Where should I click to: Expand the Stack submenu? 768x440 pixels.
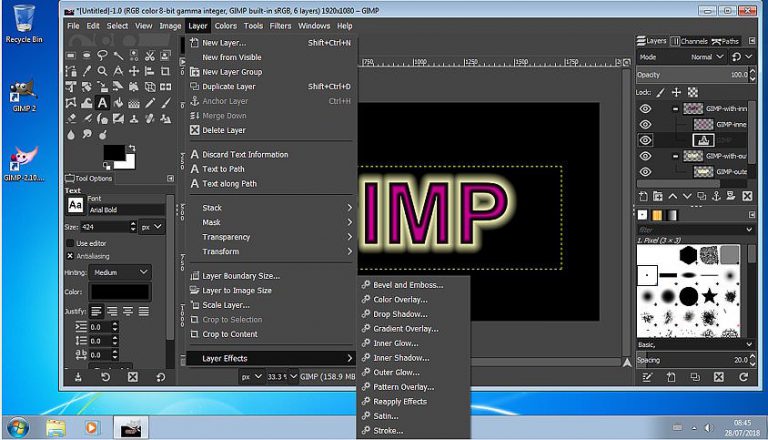click(271, 208)
